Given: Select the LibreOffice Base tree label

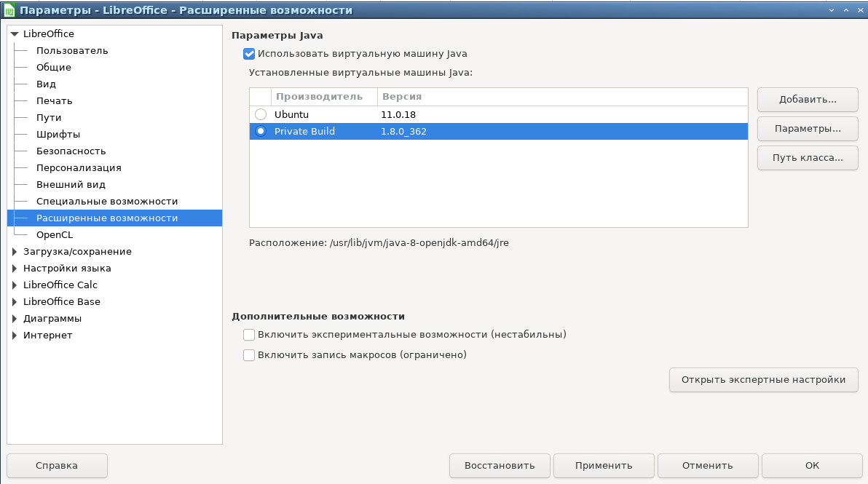Looking at the screenshot, I should (x=61, y=302).
